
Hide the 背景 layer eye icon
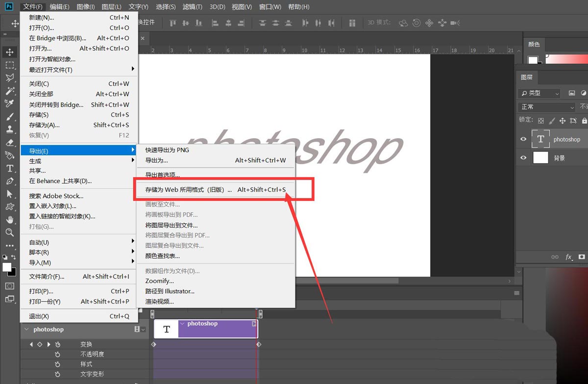[523, 158]
